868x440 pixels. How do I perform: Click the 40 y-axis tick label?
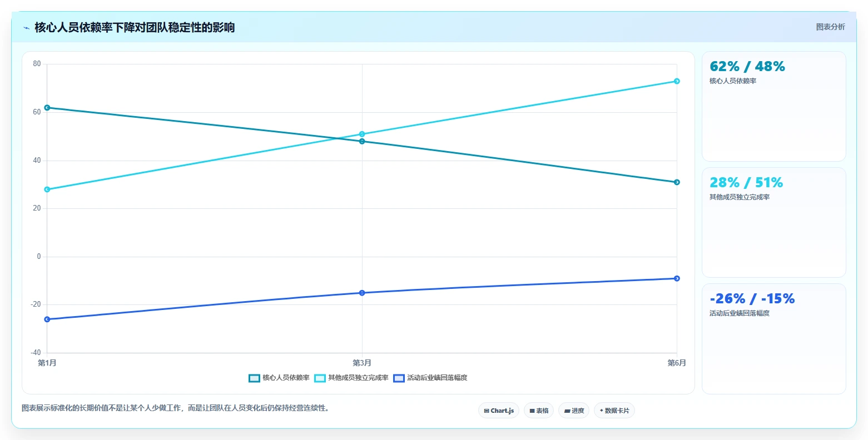coord(37,161)
